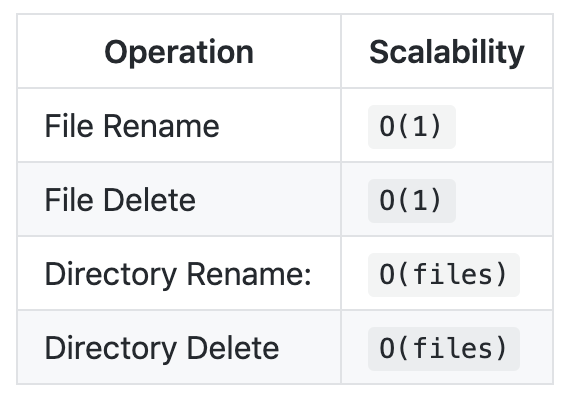Click empty space after Directory Delete text
570x399 pixels.
coord(310,348)
